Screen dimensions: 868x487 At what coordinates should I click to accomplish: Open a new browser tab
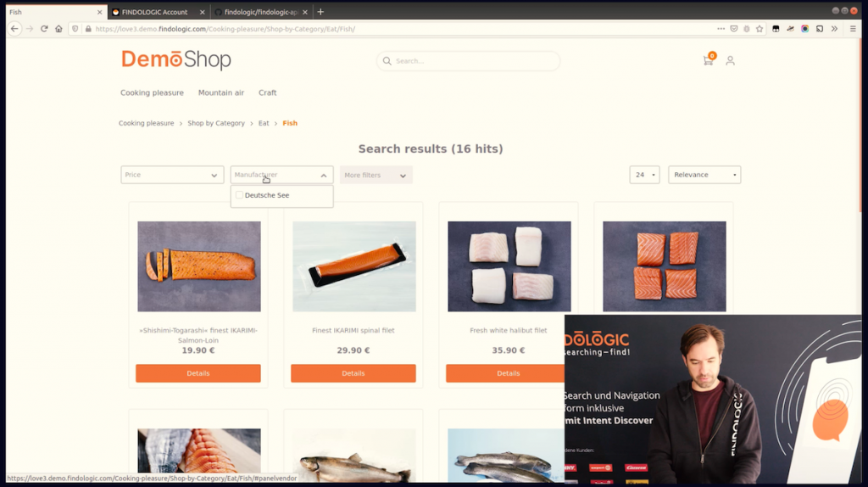320,12
